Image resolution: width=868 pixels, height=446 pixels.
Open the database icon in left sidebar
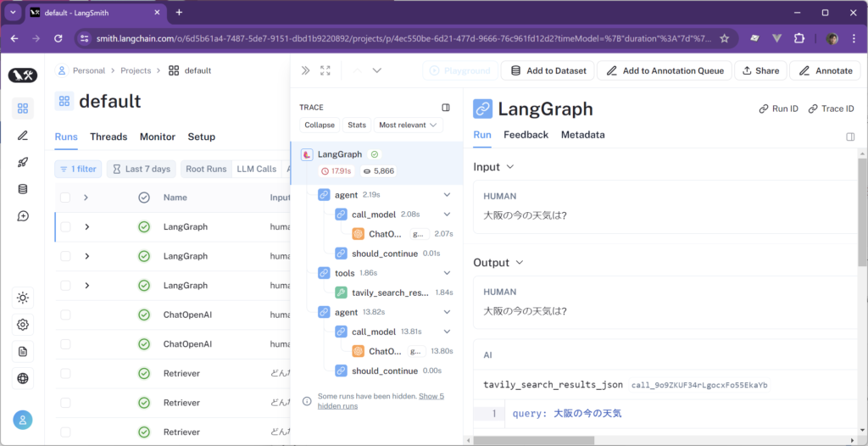(x=22, y=189)
